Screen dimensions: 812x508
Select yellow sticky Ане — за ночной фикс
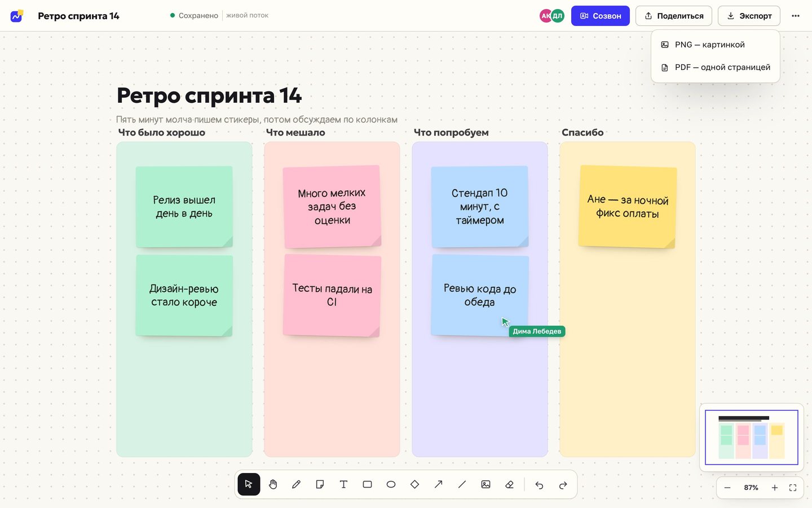coord(628,207)
